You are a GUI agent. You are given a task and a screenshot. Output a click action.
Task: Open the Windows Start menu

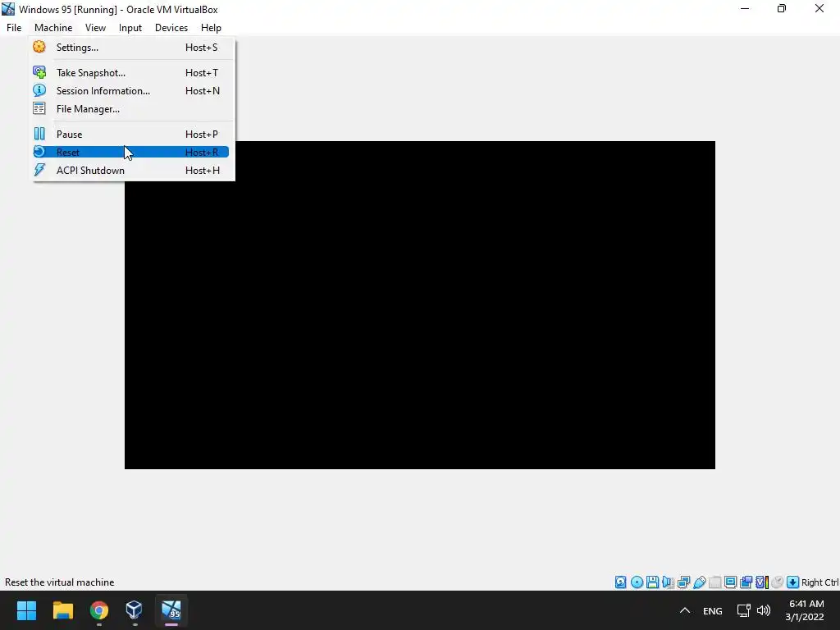pyautogui.click(x=26, y=610)
